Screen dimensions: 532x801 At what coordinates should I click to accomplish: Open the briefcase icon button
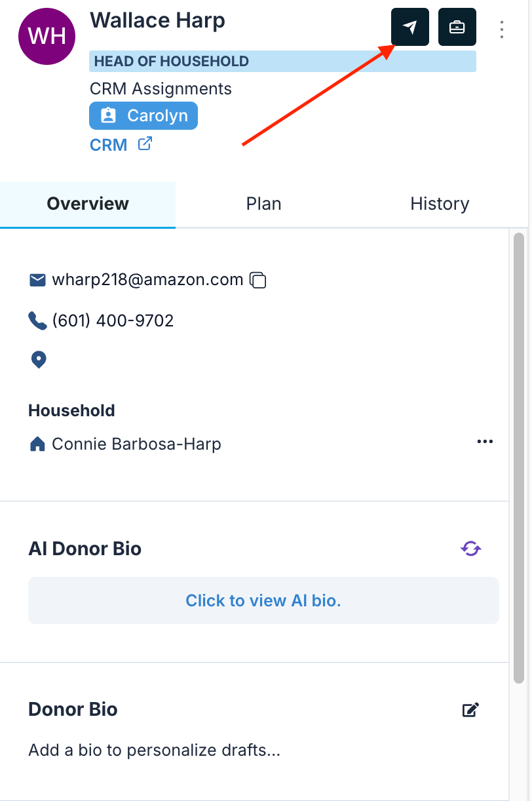pos(457,27)
